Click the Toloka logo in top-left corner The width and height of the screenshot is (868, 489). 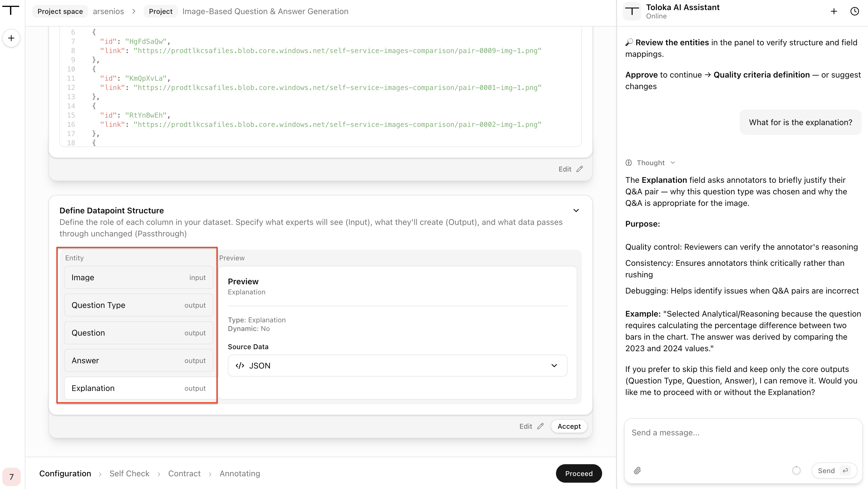(11, 10)
